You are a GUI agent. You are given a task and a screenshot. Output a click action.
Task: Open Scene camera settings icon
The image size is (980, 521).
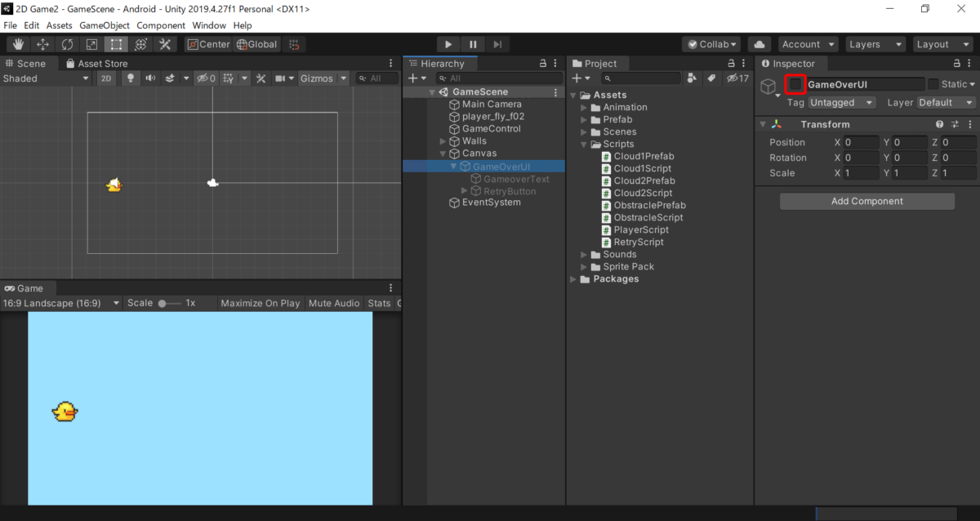[x=280, y=78]
